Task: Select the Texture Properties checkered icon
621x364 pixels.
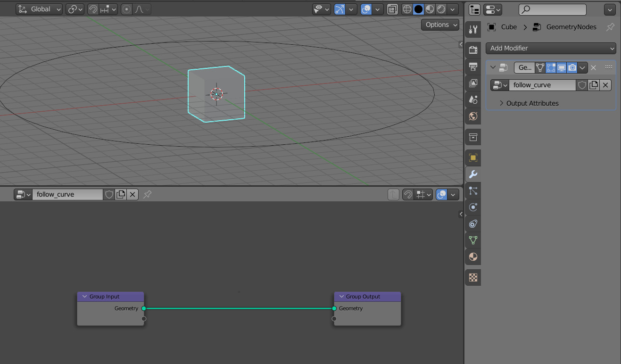Action: (473, 277)
